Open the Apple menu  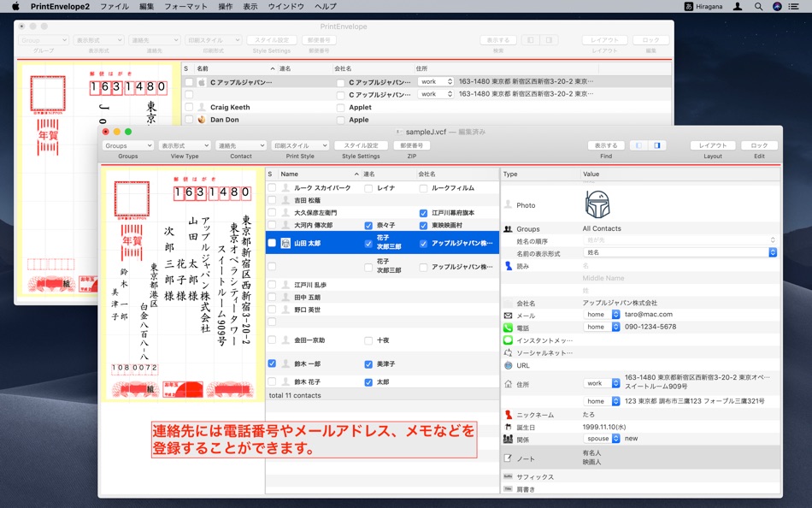pyautogui.click(x=15, y=6)
